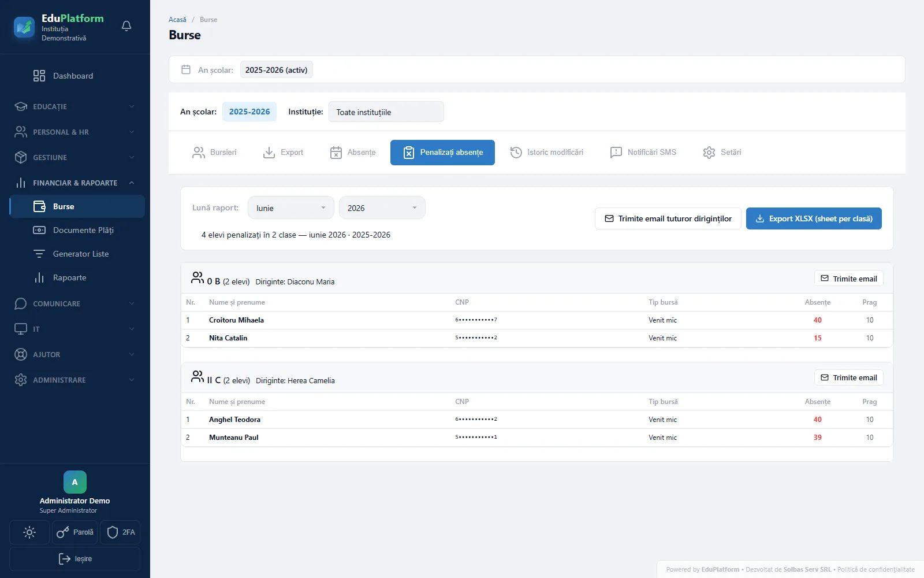Click the class icon next to II C
The image size is (924, 578).
[x=198, y=377]
